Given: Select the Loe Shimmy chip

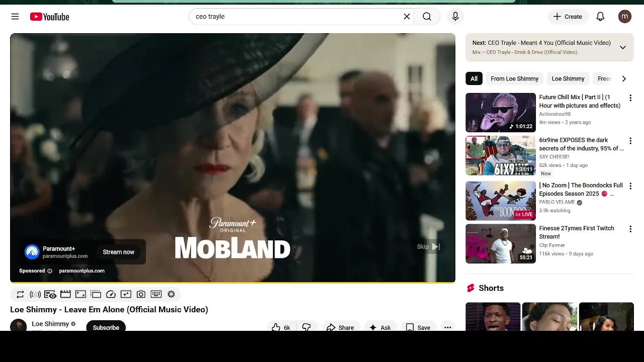Looking at the screenshot, I should click(568, 78).
